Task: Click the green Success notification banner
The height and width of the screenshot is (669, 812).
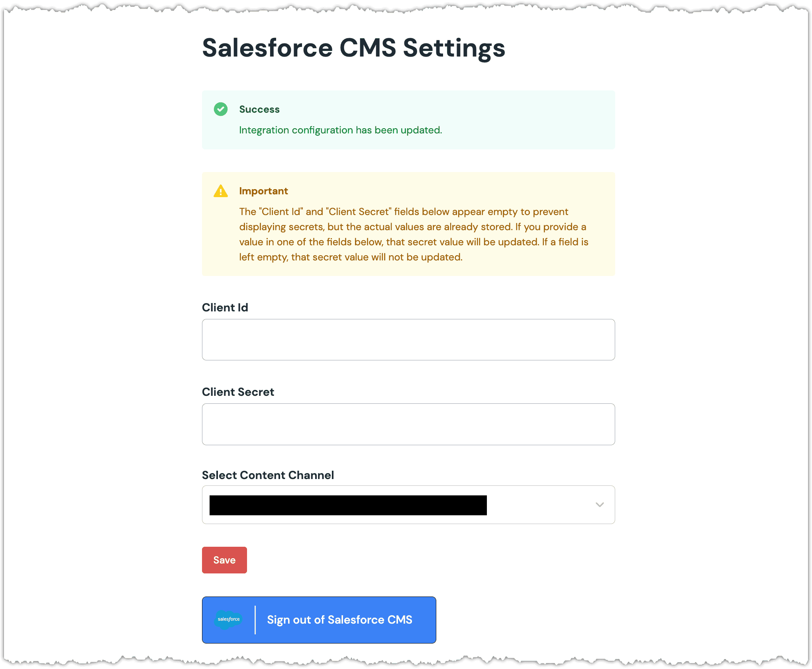Action: [408, 120]
